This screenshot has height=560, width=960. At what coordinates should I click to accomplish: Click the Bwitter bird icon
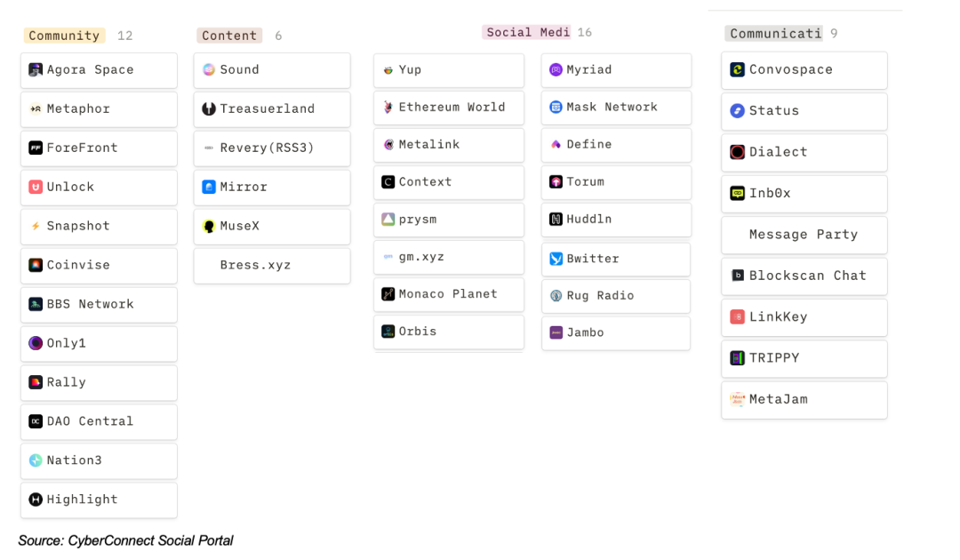coord(556,259)
